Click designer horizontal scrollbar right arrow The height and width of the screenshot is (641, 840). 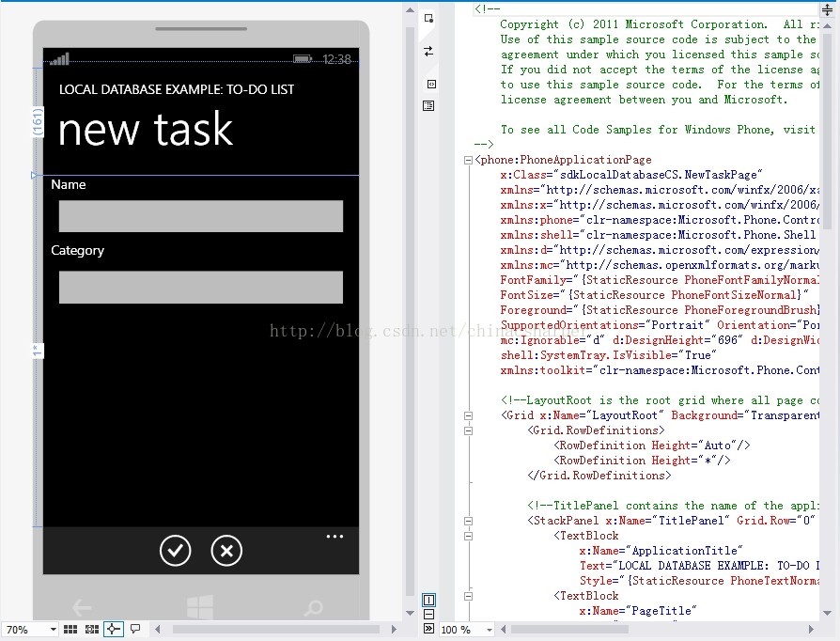[x=394, y=629]
